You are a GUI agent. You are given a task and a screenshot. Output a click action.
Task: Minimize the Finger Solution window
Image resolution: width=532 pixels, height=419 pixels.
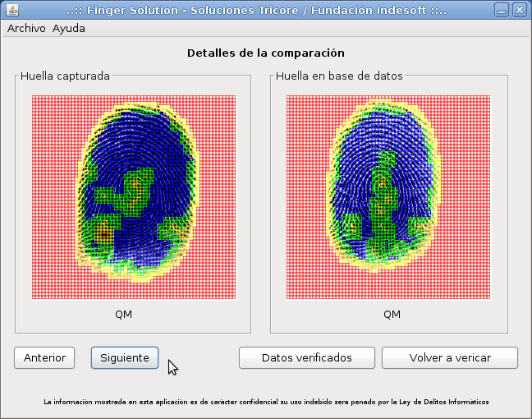(x=502, y=10)
